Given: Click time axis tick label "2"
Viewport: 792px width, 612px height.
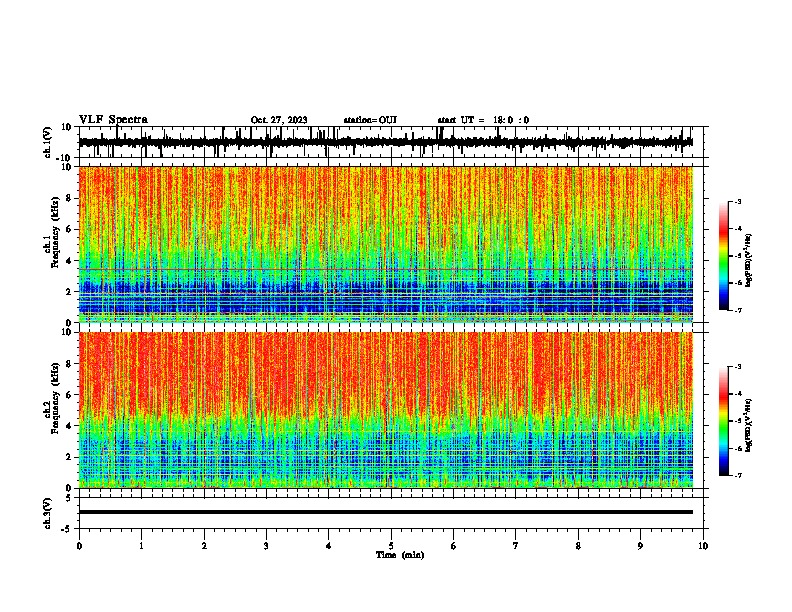Looking at the screenshot, I should [x=204, y=546].
